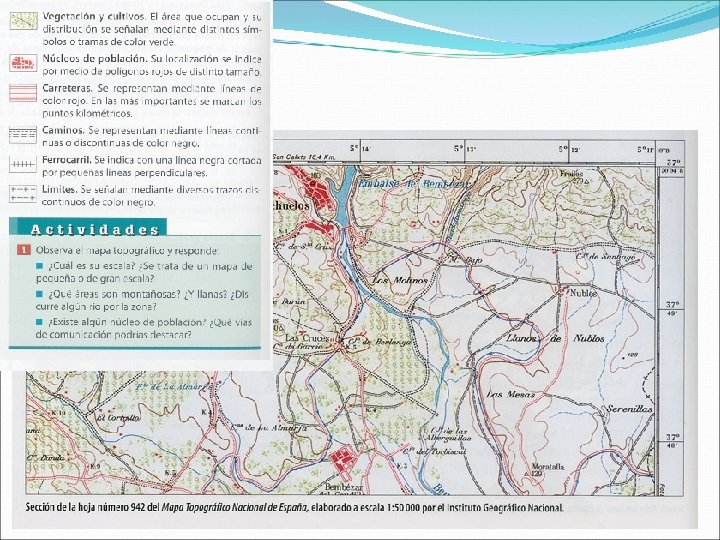The width and height of the screenshot is (720, 540).
Task: Click the Vegetación y cultivos legend icon
Action: [x=23, y=21]
